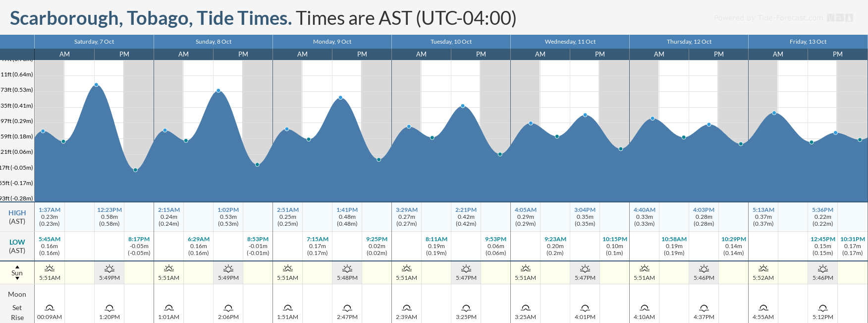Click the moon icon above 2:39AM
The height and width of the screenshot is (323, 868).
(407, 308)
